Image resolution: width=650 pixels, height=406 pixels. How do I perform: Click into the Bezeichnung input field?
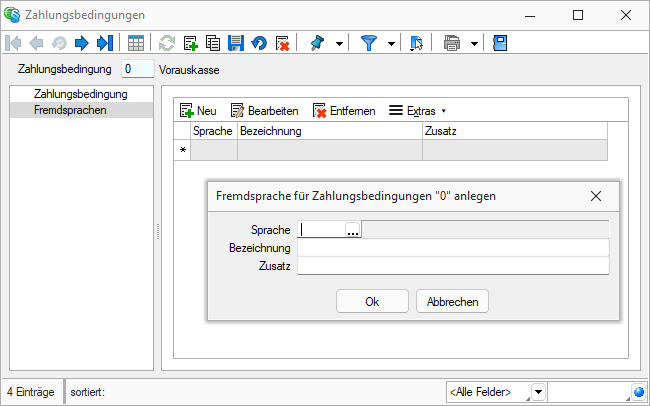(x=453, y=248)
